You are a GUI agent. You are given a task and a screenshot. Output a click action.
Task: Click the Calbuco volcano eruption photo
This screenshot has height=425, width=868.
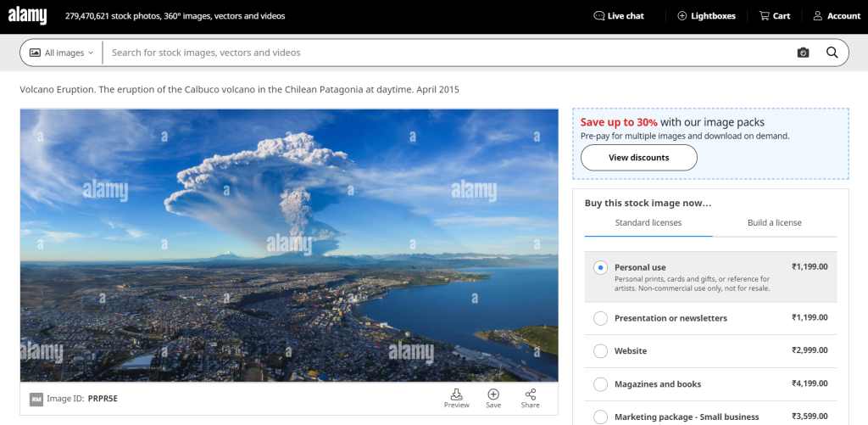point(289,245)
